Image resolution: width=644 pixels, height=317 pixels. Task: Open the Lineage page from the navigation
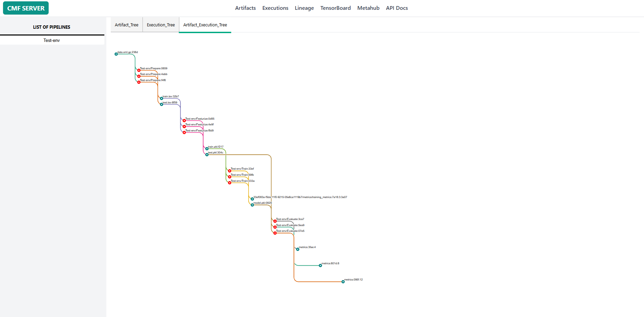coord(304,8)
